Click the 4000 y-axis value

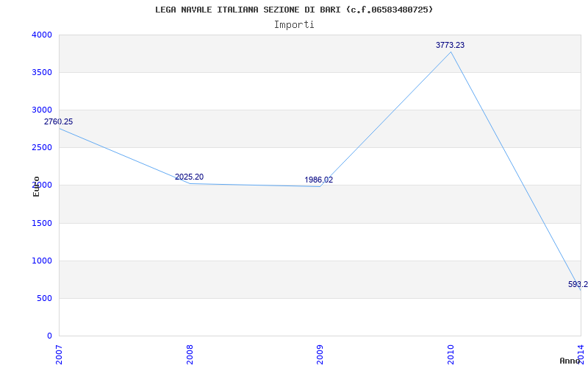click(42, 35)
